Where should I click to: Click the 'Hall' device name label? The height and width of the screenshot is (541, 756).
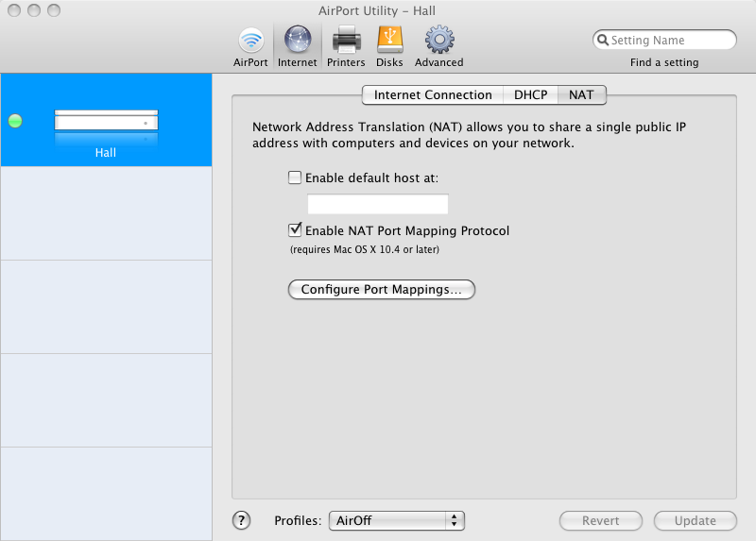[x=106, y=153]
